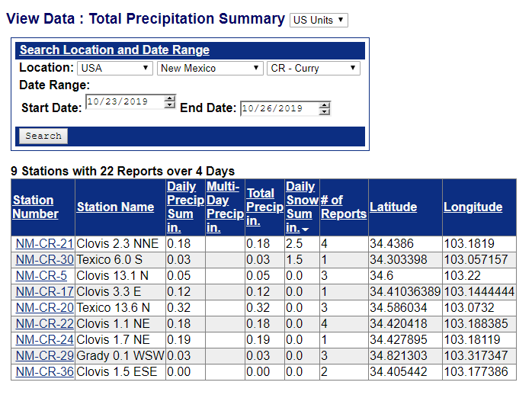Sort by Multi-Day Precip column
The height and width of the screenshot is (395, 532).
pos(225,207)
